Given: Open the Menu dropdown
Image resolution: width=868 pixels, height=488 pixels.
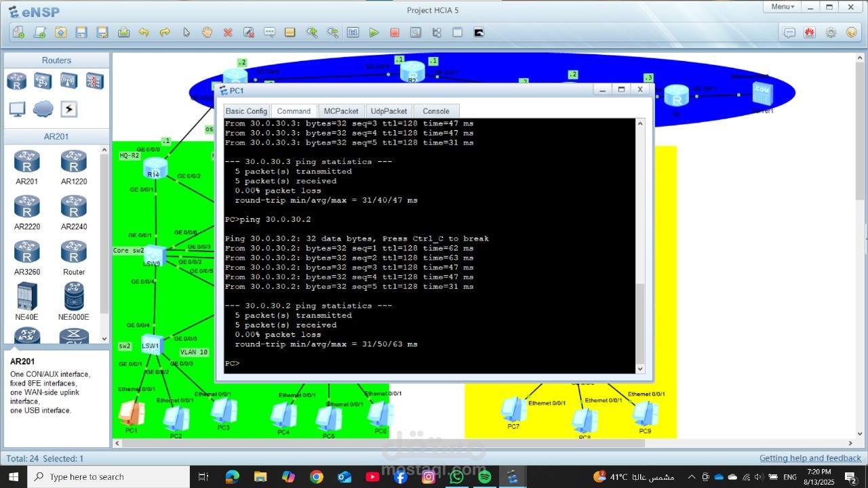Looking at the screenshot, I should point(781,6).
